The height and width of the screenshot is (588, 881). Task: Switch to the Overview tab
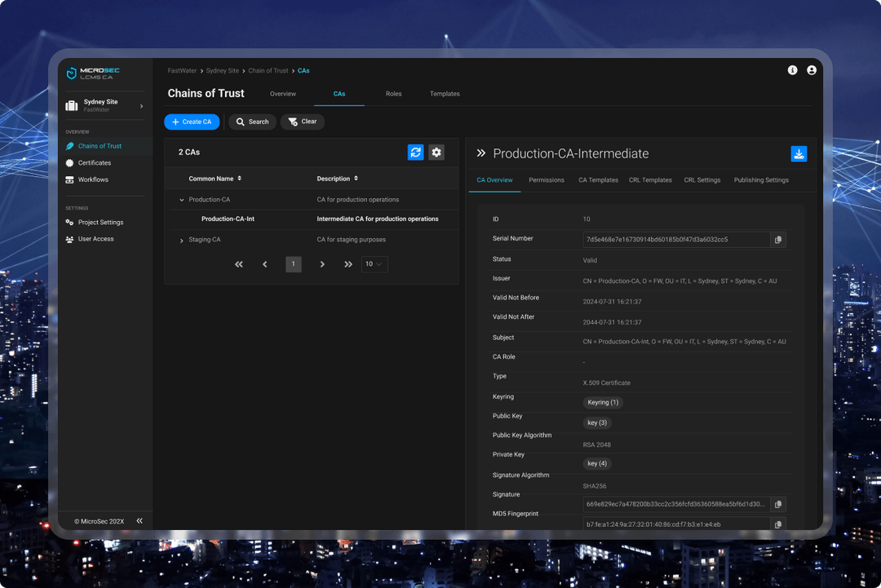(282, 94)
